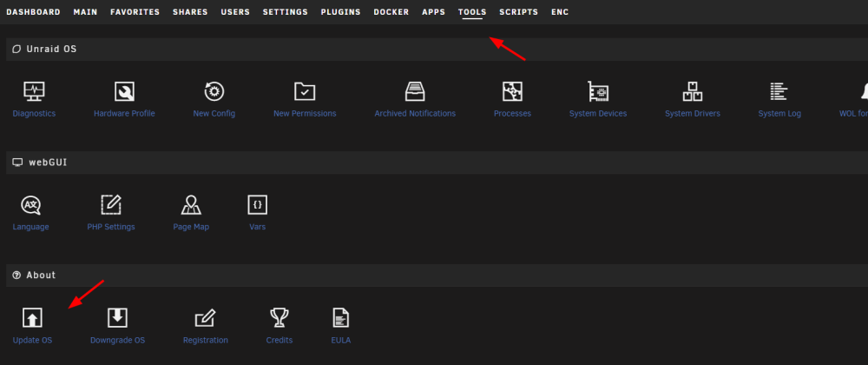
Task: Switch to the Docker tab
Action: tap(391, 12)
